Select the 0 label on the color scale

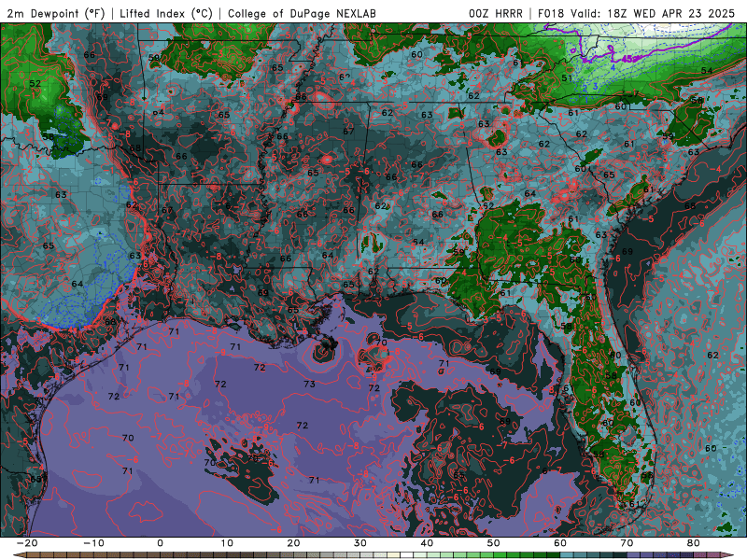click(x=160, y=543)
